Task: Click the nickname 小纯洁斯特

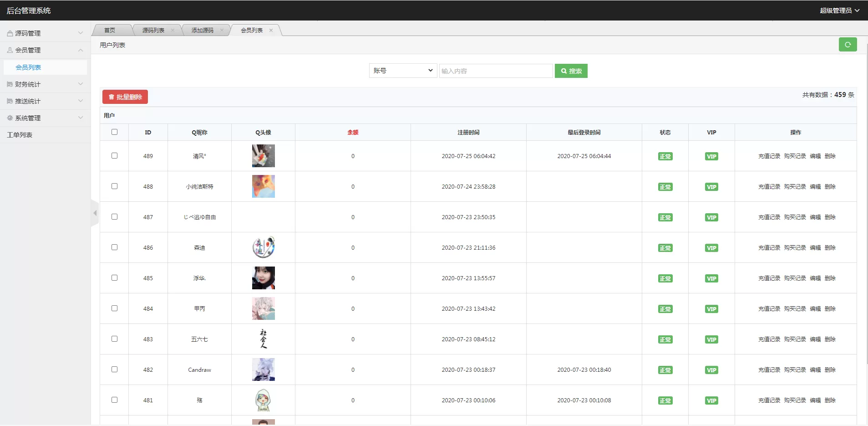Action: [199, 187]
